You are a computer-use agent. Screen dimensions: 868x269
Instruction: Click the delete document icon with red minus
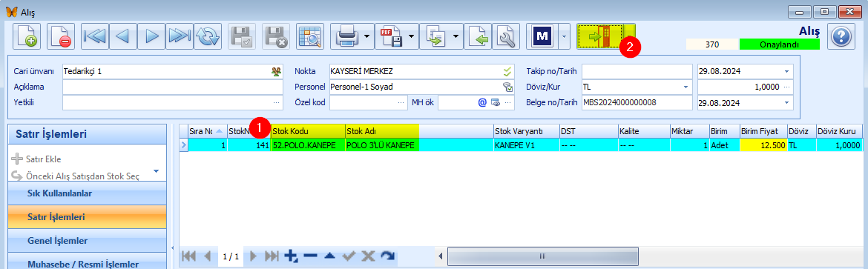60,37
